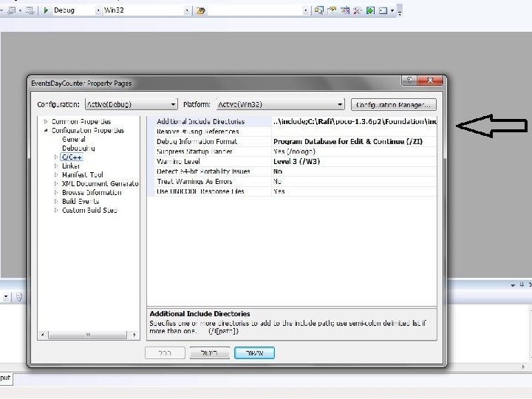Image resolution: width=532 pixels, height=399 pixels.
Task: Click the Find combo box text field
Action: pos(254,11)
